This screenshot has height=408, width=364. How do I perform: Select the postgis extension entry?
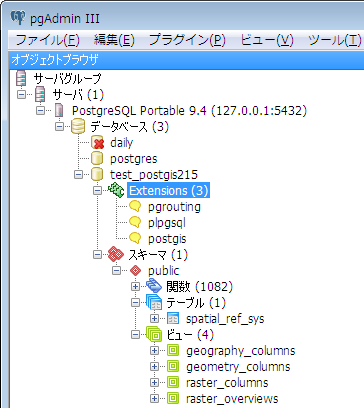(167, 239)
